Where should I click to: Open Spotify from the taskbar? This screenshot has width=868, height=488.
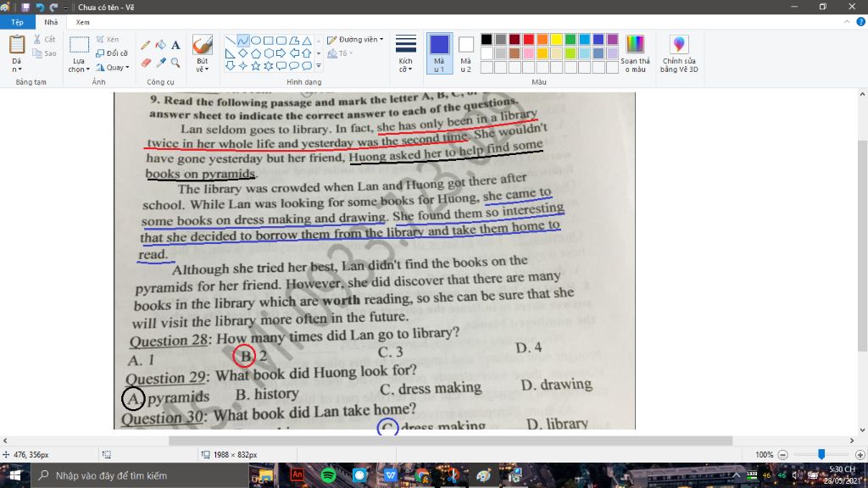tap(328, 475)
